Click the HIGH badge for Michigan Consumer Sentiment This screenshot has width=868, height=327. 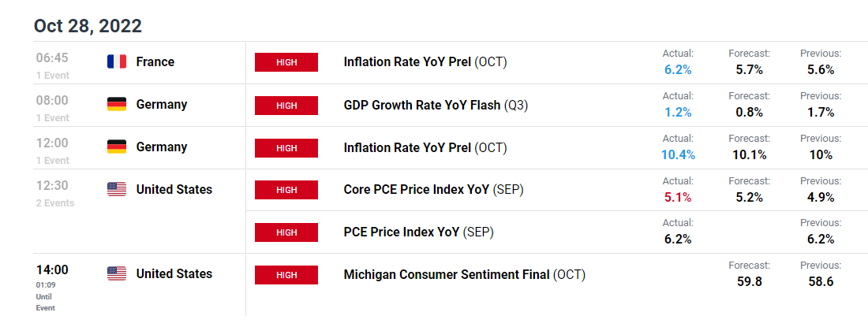(x=286, y=275)
